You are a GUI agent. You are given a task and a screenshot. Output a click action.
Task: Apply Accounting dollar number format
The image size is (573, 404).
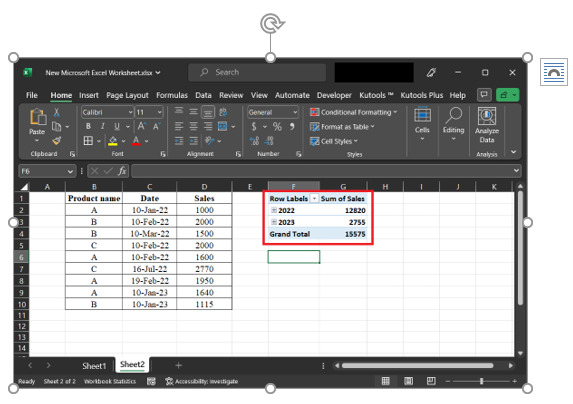pyautogui.click(x=254, y=126)
